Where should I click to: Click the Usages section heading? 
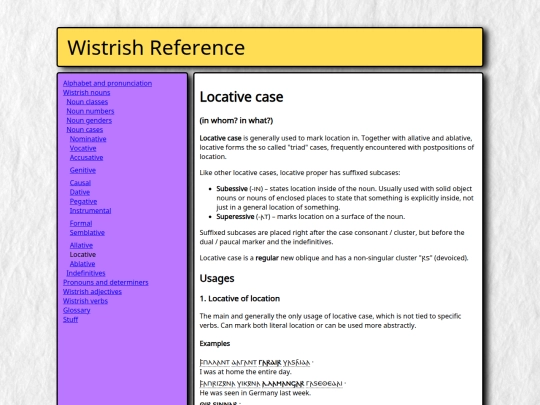pyautogui.click(x=217, y=279)
